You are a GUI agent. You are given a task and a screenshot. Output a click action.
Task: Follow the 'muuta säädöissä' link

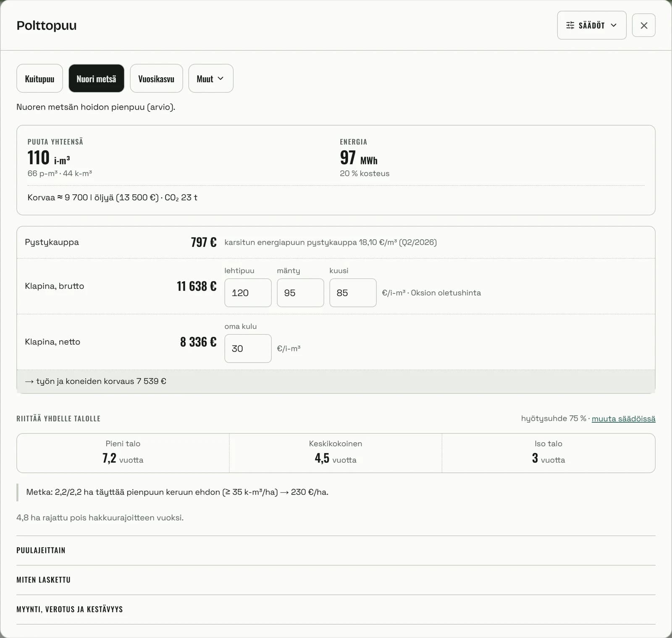tap(623, 418)
